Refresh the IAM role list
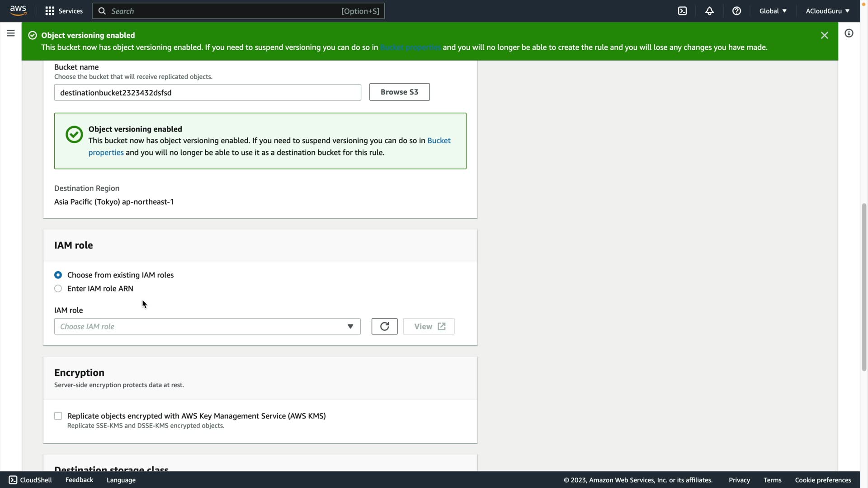This screenshot has width=868, height=488. 384,326
